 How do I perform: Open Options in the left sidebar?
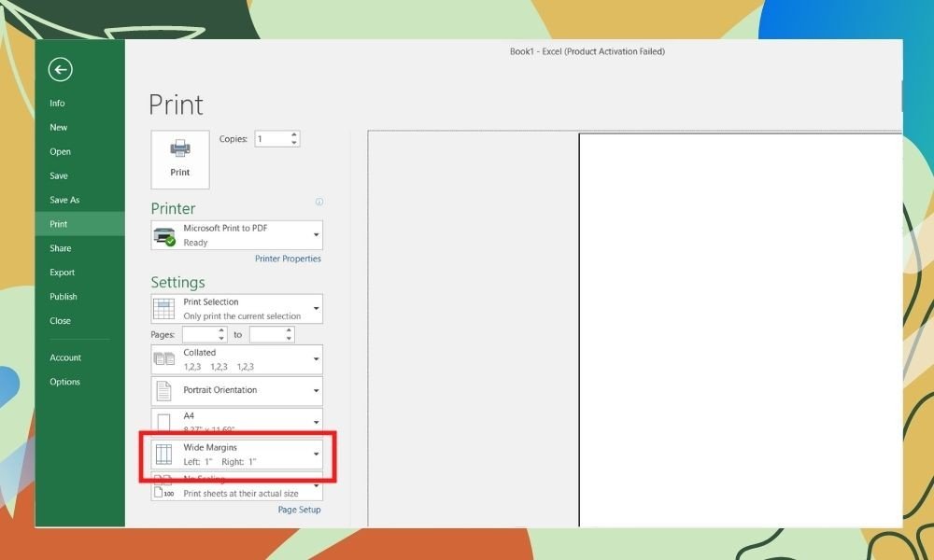(x=65, y=382)
